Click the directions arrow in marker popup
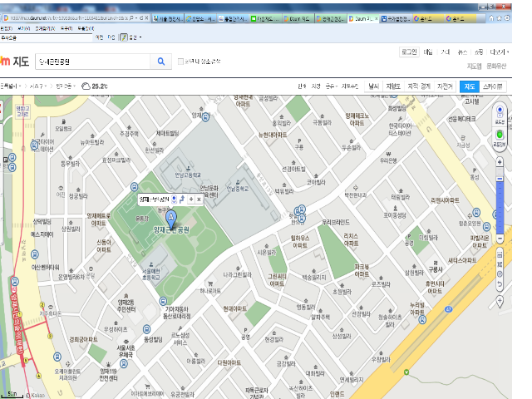Image resolution: width=532 pixels, height=399 pixels. click(182, 199)
